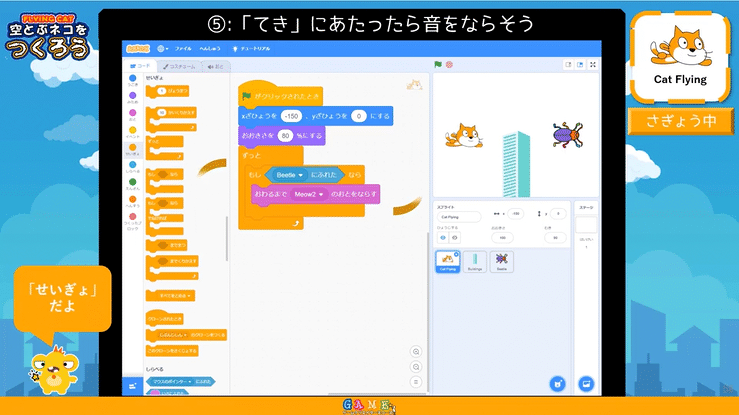Select the orange せいぎょ (Control) category
Screen dimensions: 739x415
pos(133,150)
